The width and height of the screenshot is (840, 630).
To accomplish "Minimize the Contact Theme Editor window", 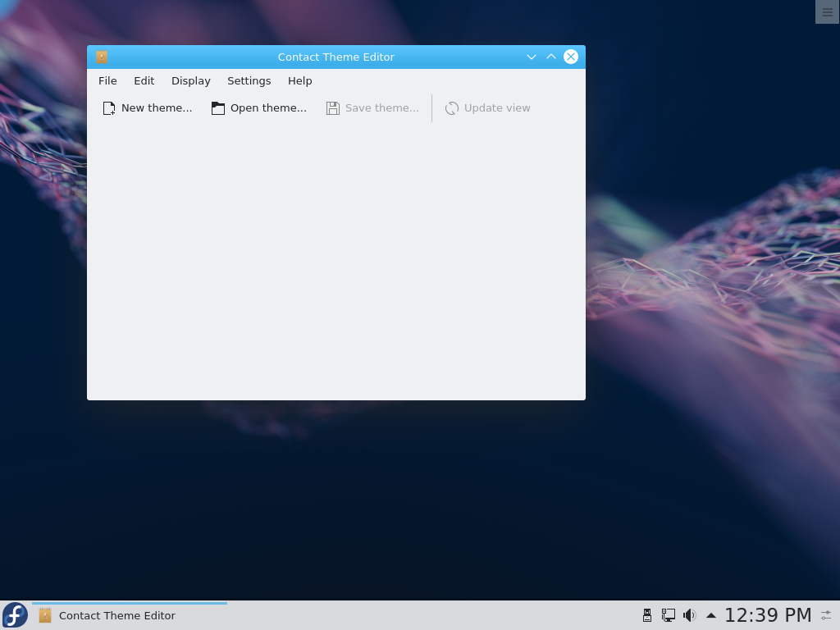I will [532, 57].
